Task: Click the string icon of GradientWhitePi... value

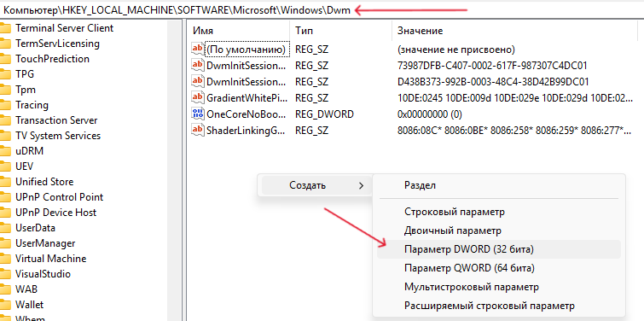Action: tap(198, 97)
